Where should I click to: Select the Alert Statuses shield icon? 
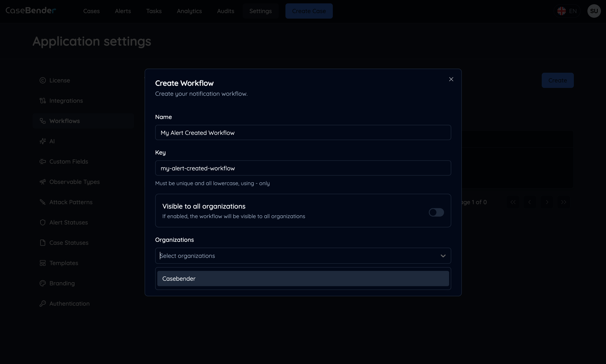click(x=43, y=222)
